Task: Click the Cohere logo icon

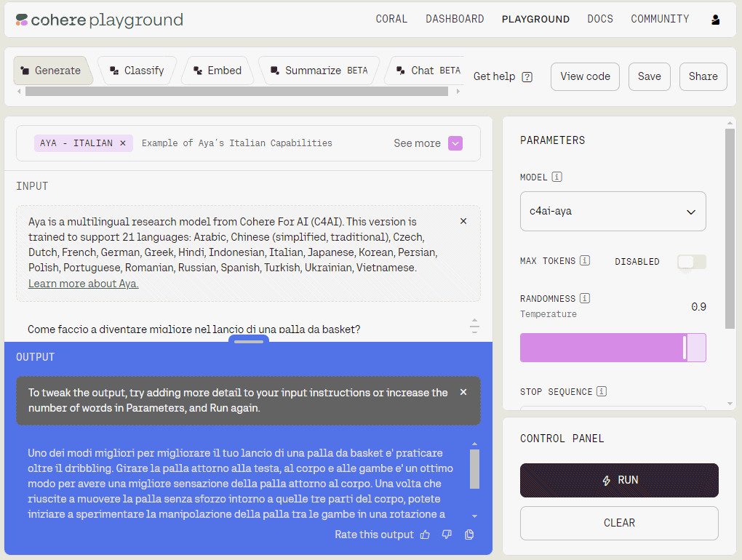Action: [x=22, y=20]
